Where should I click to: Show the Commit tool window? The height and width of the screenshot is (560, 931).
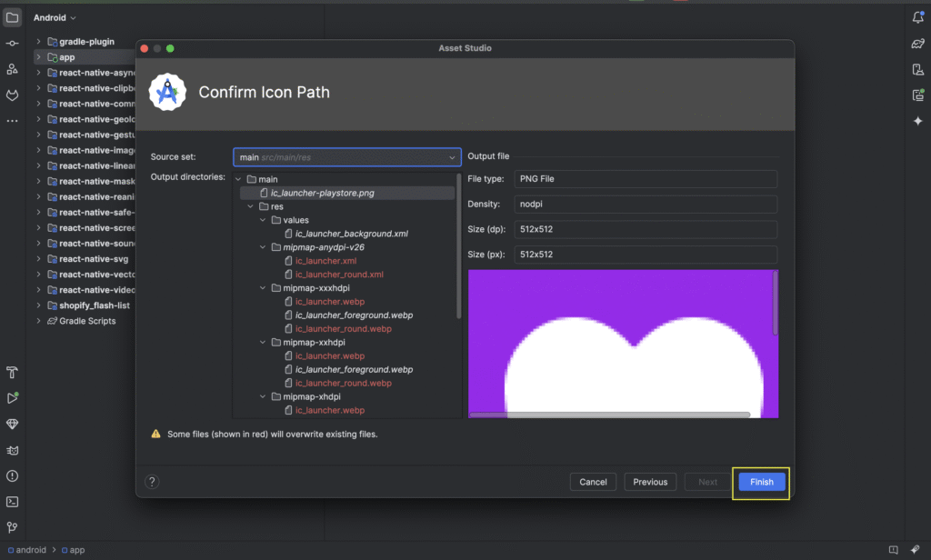pyautogui.click(x=12, y=43)
